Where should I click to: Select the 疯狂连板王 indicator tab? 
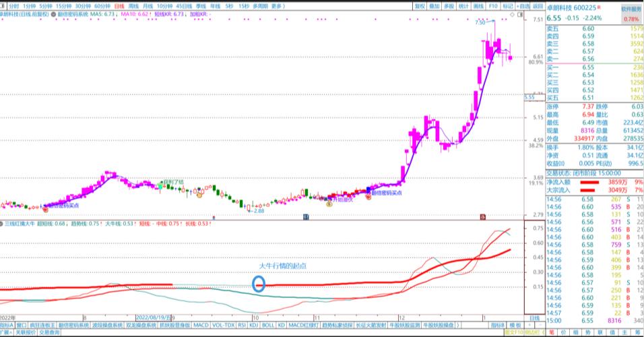pyautogui.click(x=42, y=325)
